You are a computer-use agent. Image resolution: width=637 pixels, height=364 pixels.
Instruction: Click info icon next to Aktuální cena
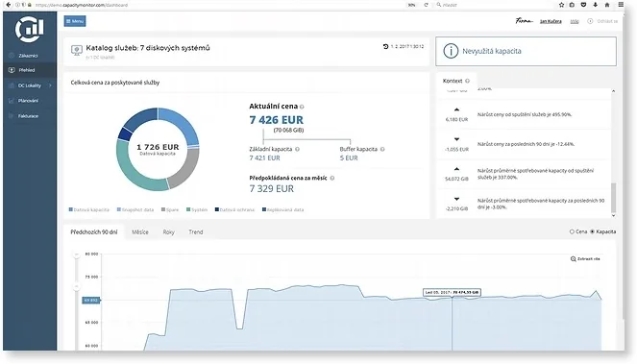[x=302, y=107]
